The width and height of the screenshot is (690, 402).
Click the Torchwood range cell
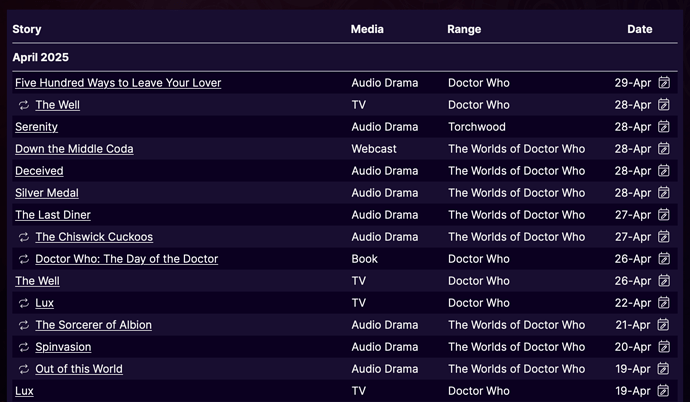(477, 127)
